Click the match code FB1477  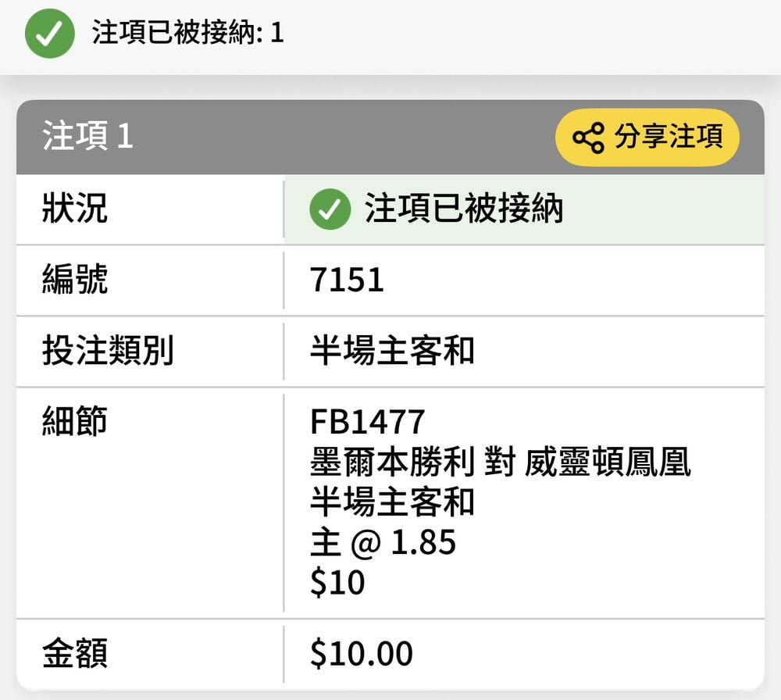tap(367, 422)
